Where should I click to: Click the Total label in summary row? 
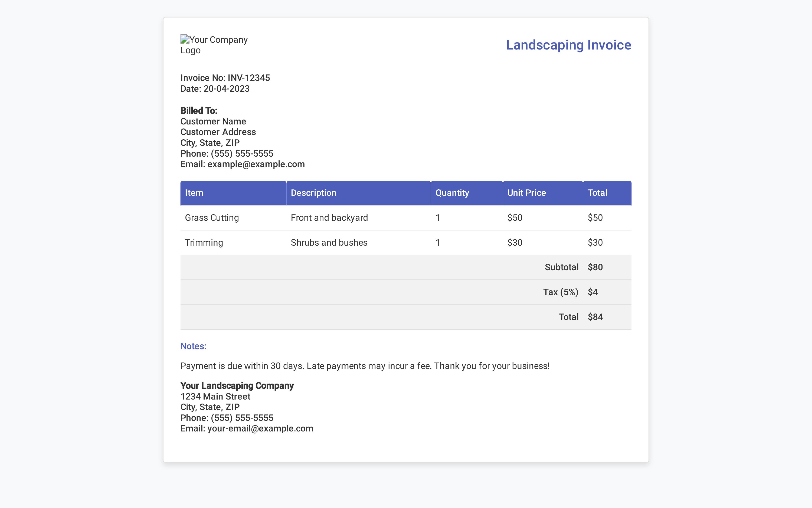(x=569, y=317)
